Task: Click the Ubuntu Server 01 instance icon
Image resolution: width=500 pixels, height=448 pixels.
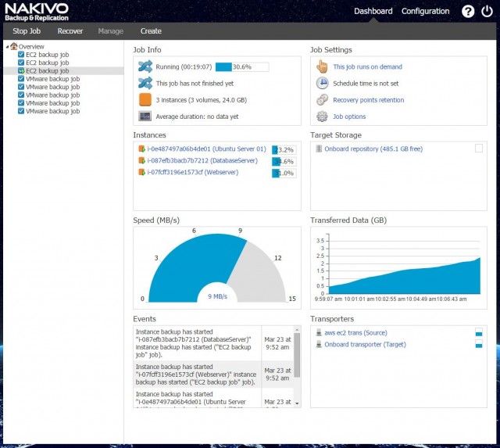Action: click(x=141, y=149)
